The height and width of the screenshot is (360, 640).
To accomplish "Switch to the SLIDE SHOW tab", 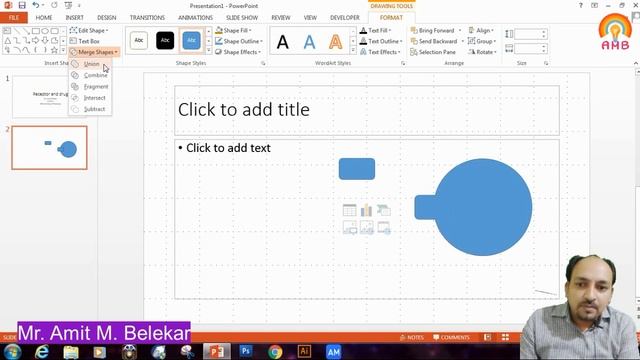I will pyautogui.click(x=242, y=18).
